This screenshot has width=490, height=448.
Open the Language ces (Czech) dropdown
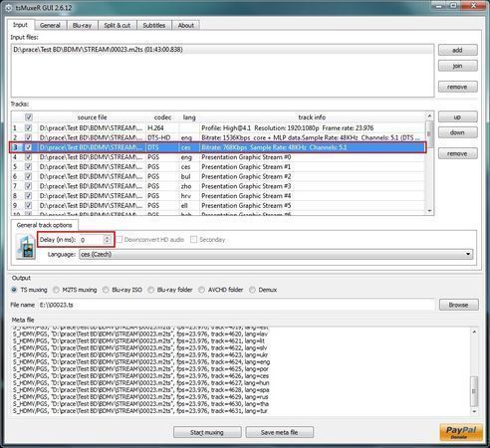click(x=276, y=254)
